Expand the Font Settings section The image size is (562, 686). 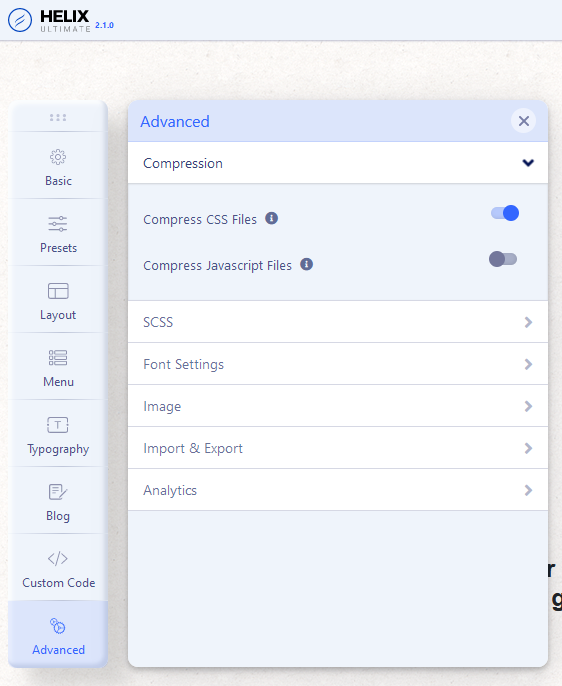pos(338,364)
